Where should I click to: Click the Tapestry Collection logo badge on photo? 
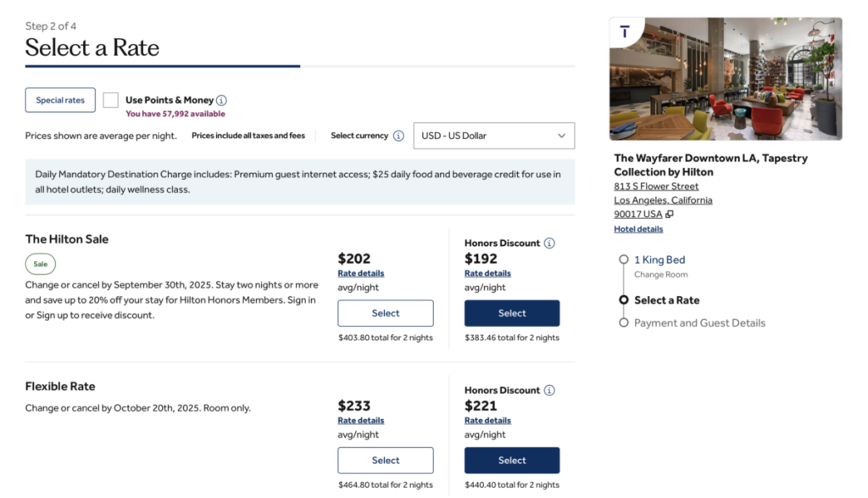625,32
